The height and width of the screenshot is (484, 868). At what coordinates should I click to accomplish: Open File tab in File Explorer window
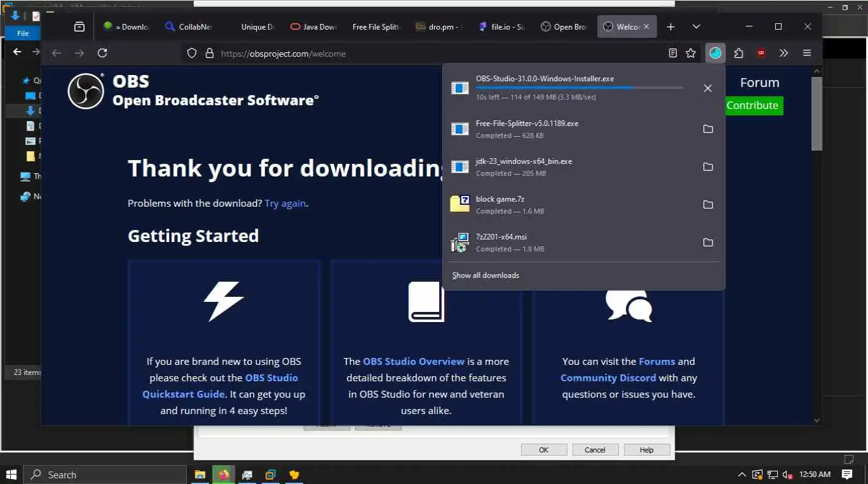click(23, 33)
